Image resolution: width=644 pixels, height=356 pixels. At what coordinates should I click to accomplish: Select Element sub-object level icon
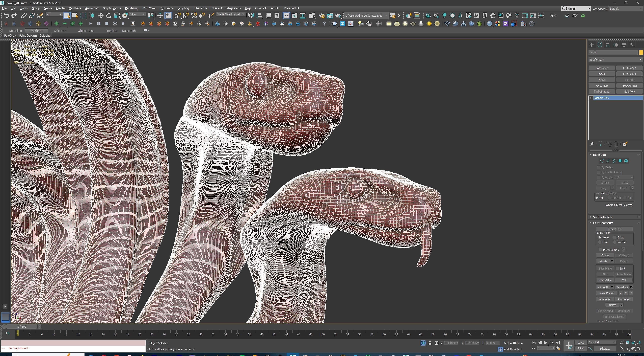626,161
